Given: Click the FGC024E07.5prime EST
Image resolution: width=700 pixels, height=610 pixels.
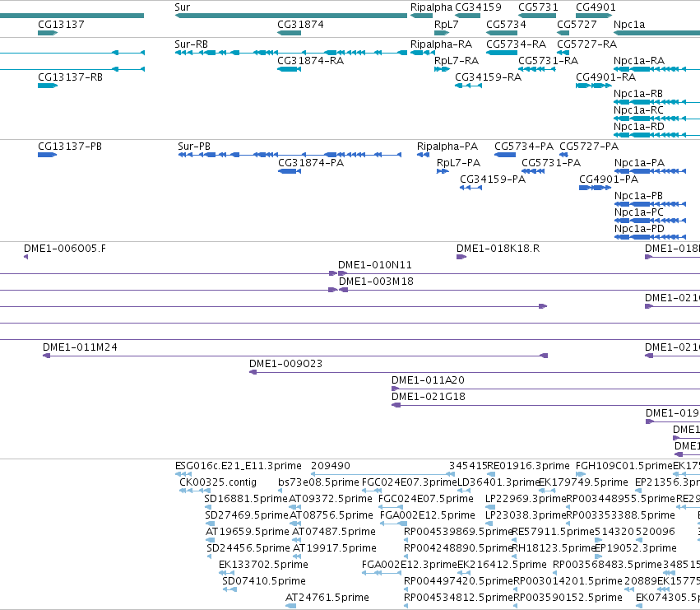Looking at the screenshot, I should [x=391, y=507].
